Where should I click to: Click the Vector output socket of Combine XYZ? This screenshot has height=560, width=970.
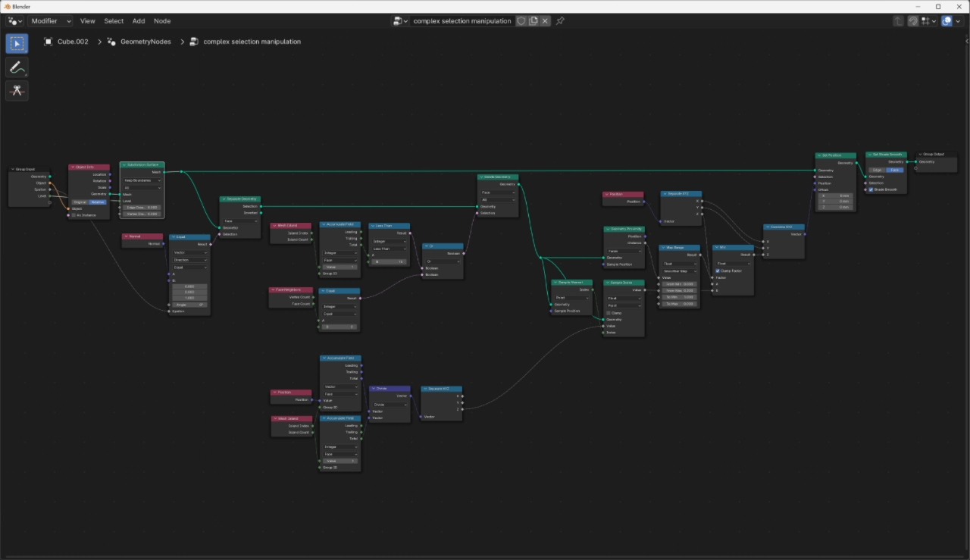(x=805, y=234)
